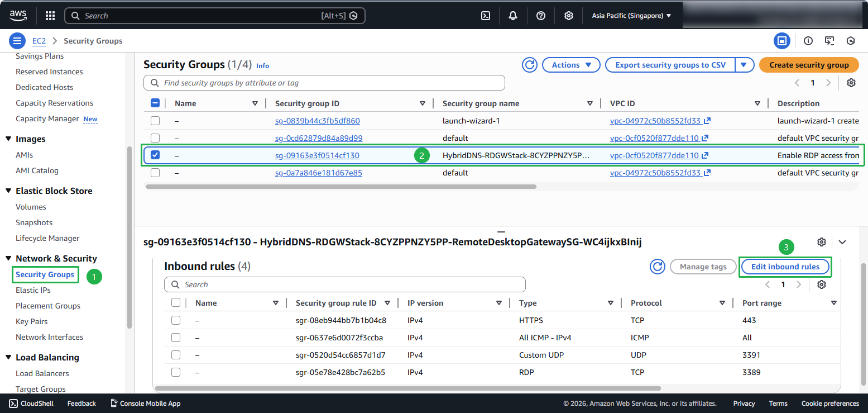Open the notifications bell
Screen dimensions: 868x413
[x=513, y=16]
